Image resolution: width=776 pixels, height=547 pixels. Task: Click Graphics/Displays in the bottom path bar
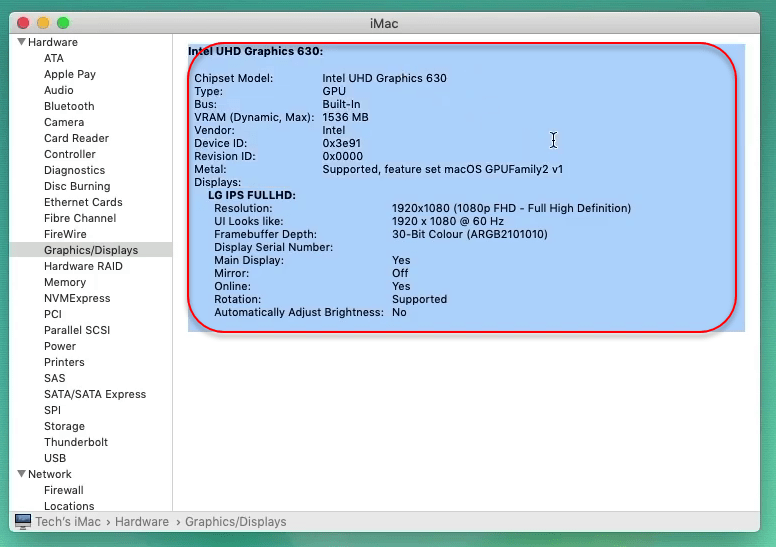click(x=236, y=522)
